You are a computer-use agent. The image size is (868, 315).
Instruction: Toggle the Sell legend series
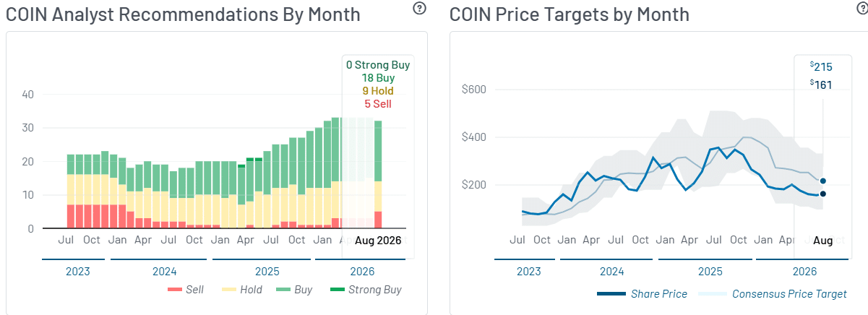pyautogui.click(x=185, y=290)
